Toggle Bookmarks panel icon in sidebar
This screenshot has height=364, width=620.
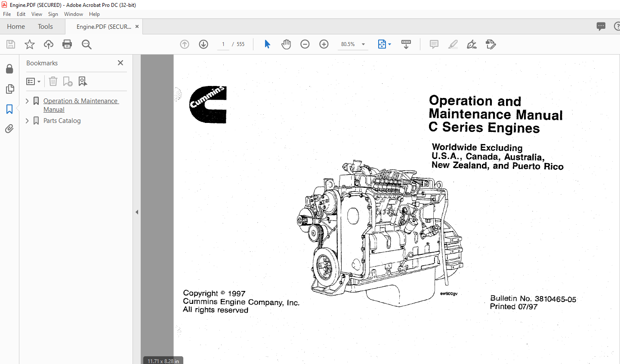[x=9, y=109]
